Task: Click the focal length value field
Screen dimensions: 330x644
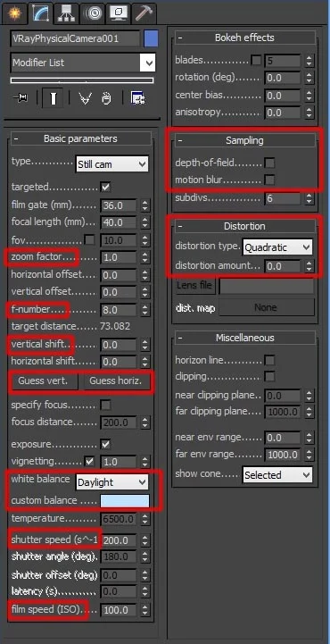Action: 119,222
